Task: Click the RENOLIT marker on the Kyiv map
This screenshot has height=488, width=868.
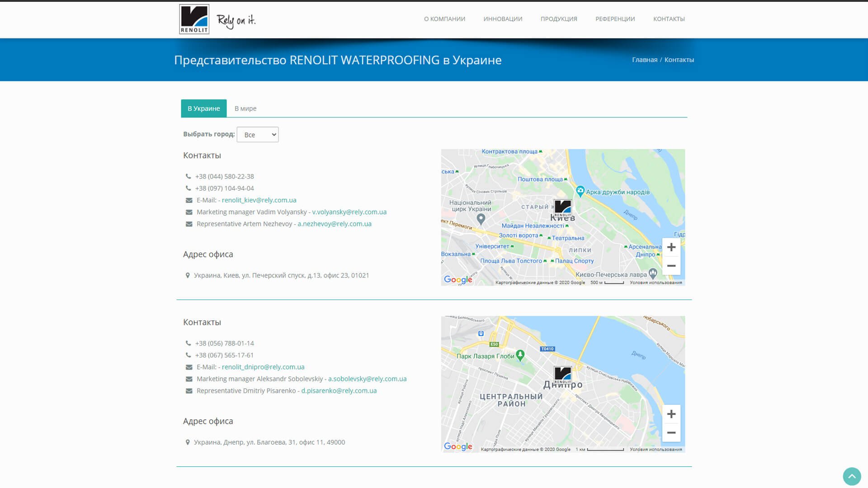Action: [563, 208]
